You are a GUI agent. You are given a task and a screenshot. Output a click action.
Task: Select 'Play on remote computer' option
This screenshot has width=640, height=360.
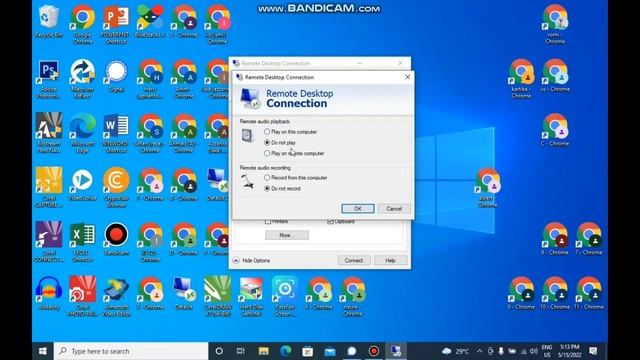[294, 153]
